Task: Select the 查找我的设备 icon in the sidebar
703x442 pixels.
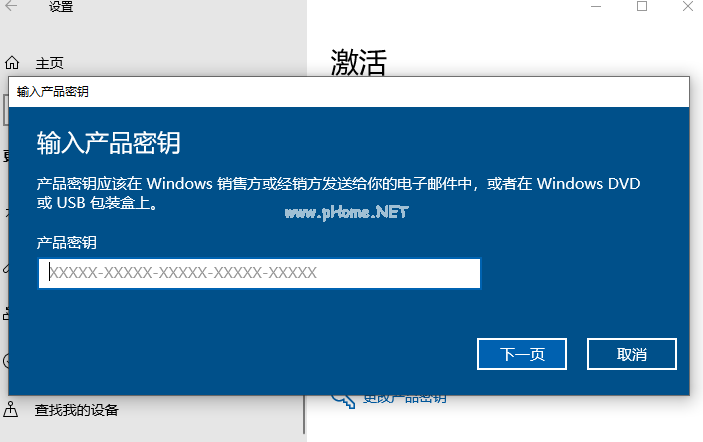Action: point(11,409)
